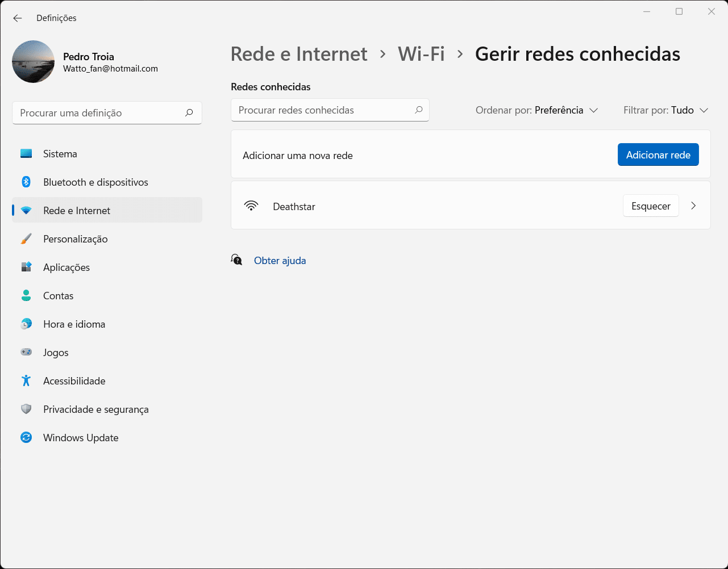Open Sistema settings via monitor icon
The width and height of the screenshot is (728, 569).
click(26, 154)
